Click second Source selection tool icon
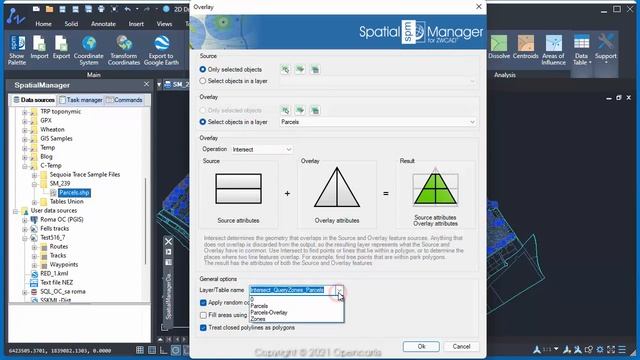The height and width of the screenshot is (360, 640). (300, 69)
